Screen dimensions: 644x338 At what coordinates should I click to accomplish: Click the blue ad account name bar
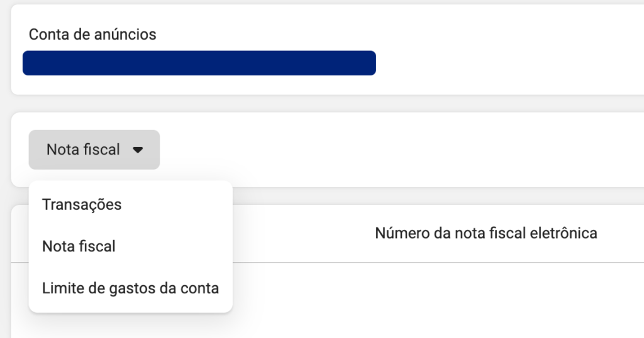coord(199,63)
